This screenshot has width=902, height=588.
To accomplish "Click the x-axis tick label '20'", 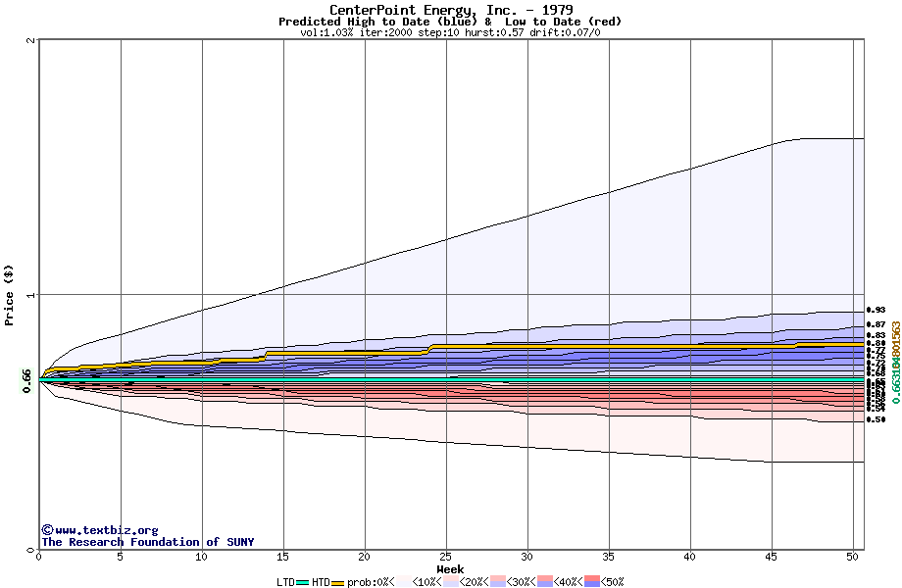I will (364, 557).
